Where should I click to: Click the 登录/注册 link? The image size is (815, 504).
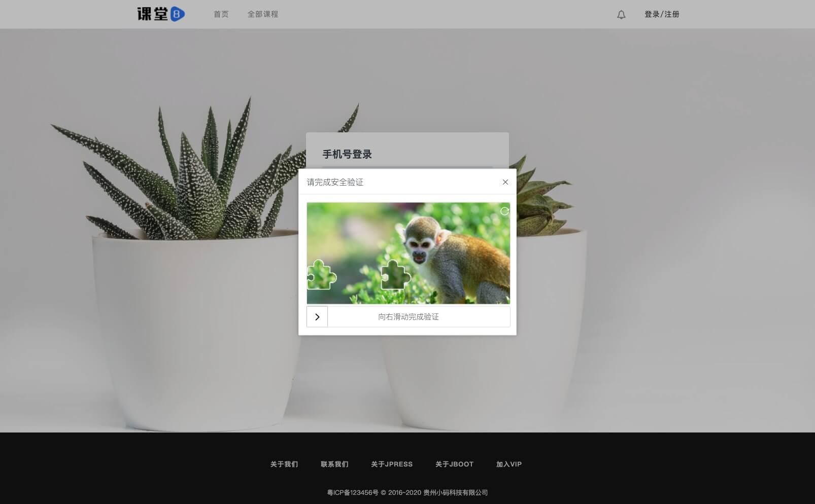(x=662, y=14)
